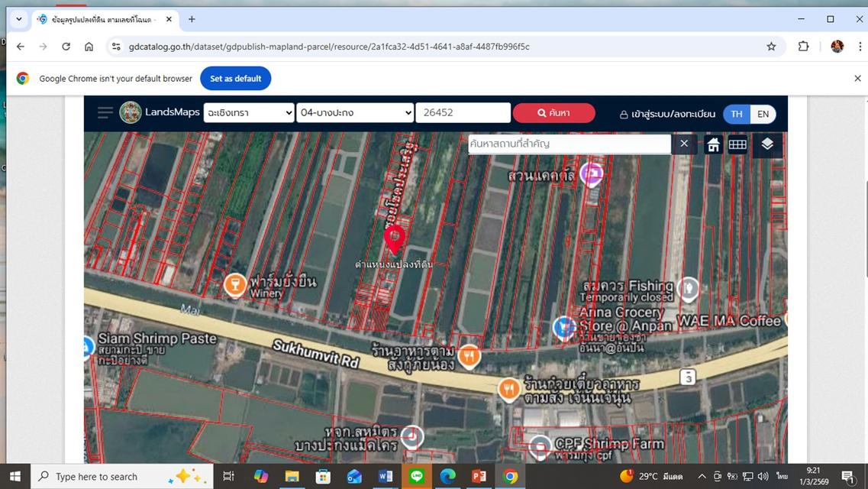Click the Set as default button
Image resolution: width=868 pixels, height=489 pixels.
235,79
